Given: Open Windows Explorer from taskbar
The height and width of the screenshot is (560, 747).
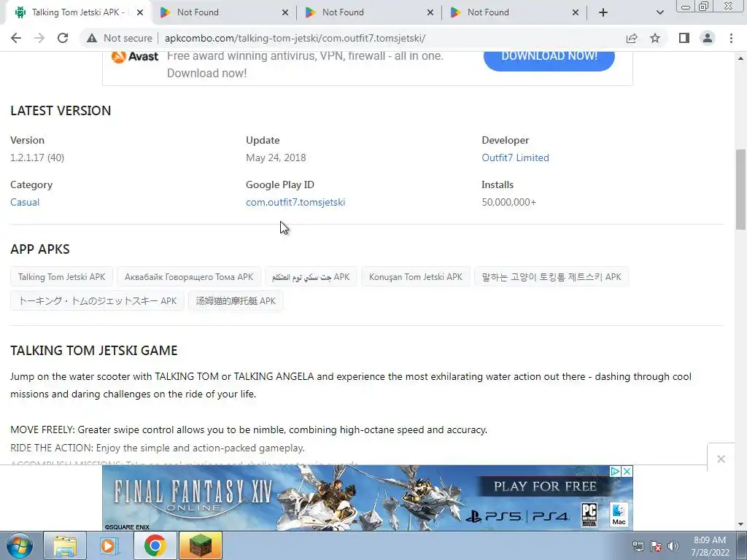Looking at the screenshot, I should tap(65, 545).
